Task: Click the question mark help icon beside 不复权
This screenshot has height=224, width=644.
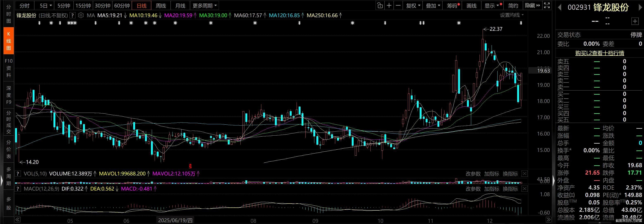Action: click(x=72, y=15)
